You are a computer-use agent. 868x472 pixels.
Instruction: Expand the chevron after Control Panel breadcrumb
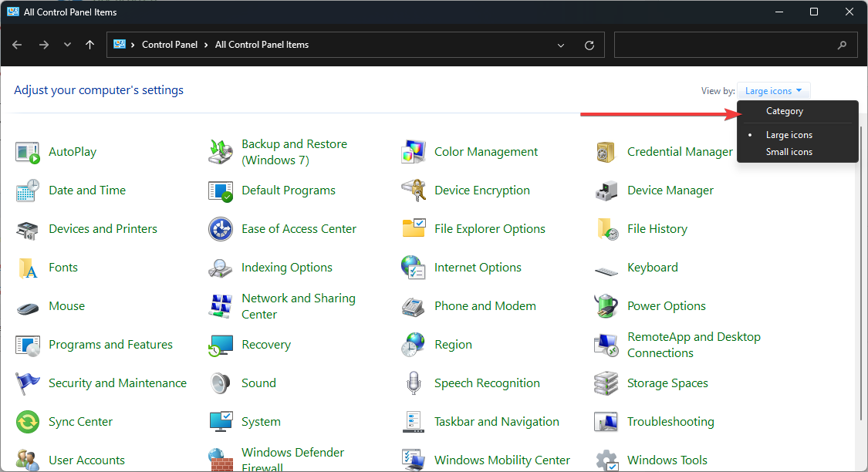point(206,45)
